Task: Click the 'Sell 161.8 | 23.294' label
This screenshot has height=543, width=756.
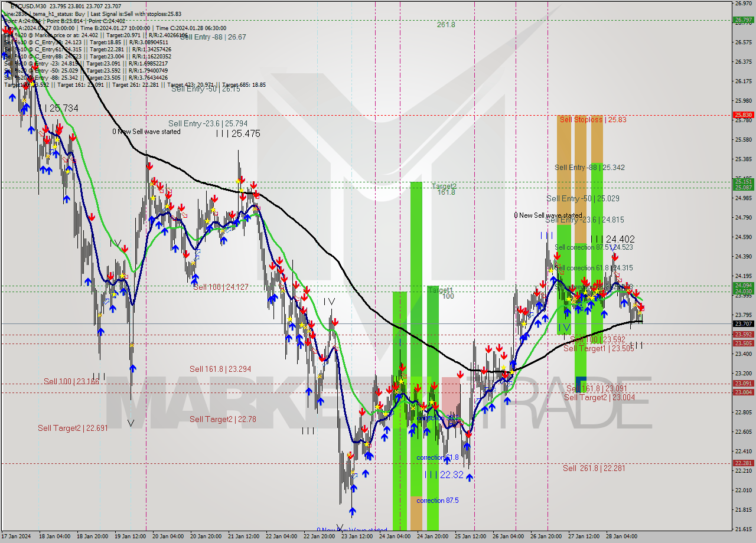Action: point(220,369)
